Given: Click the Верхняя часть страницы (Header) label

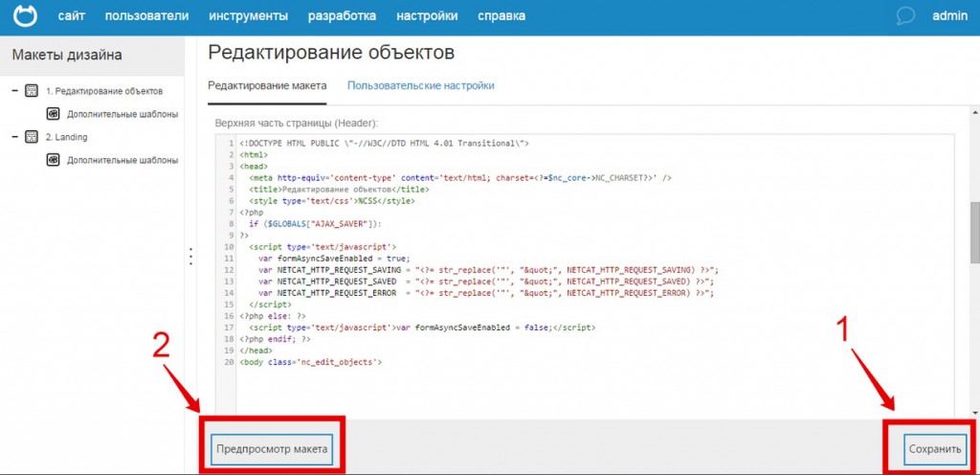Looking at the screenshot, I should 297,124.
